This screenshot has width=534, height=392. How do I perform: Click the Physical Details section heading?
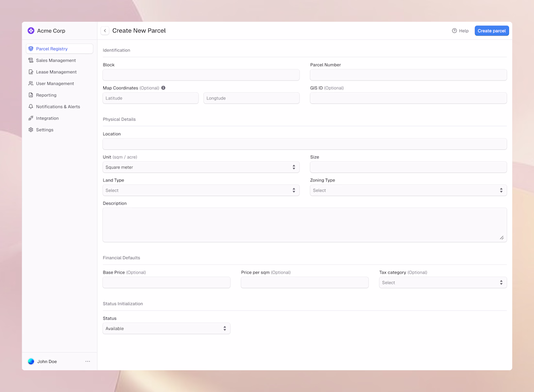point(119,119)
